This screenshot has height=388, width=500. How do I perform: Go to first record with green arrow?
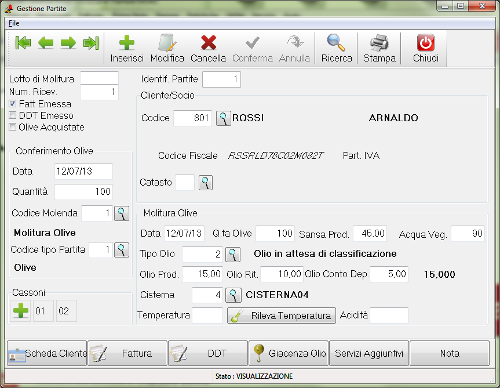[x=23, y=43]
